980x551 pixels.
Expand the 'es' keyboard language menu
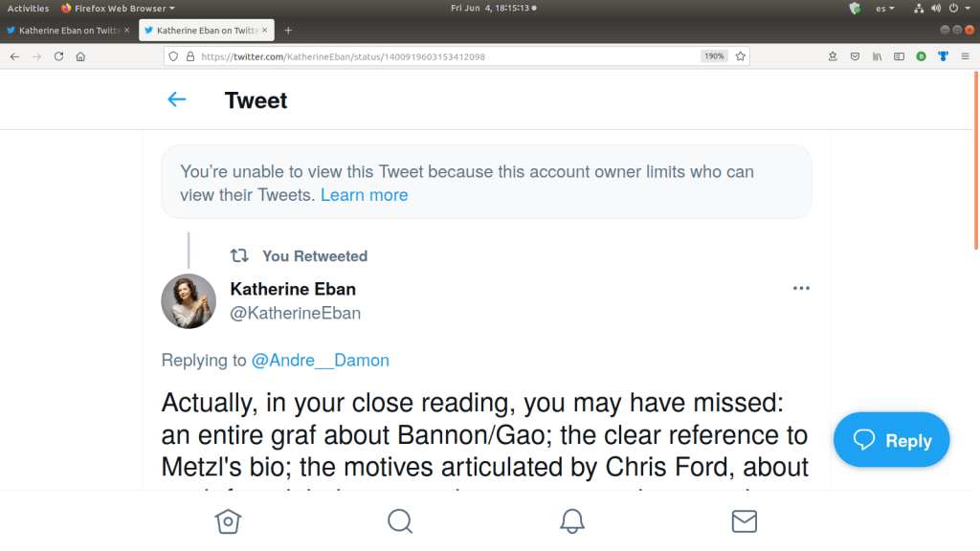(885, 8)
